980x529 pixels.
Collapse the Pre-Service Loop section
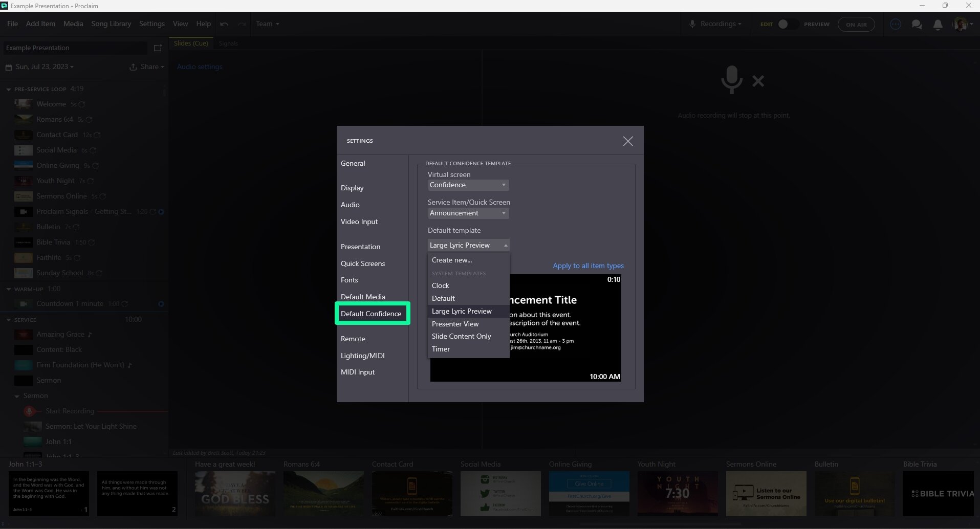pyautogui.click(x=9, y=90)
